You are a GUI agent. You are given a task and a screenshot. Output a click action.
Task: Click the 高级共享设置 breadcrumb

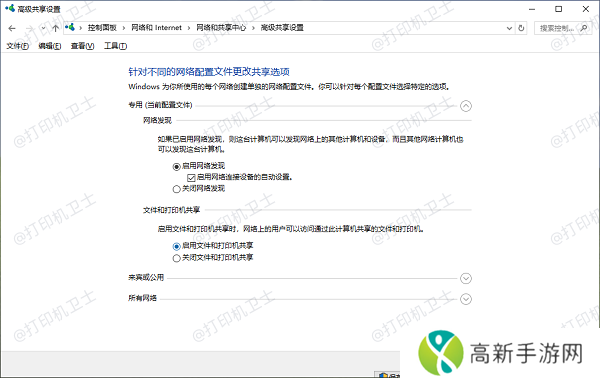click(282, 28)
